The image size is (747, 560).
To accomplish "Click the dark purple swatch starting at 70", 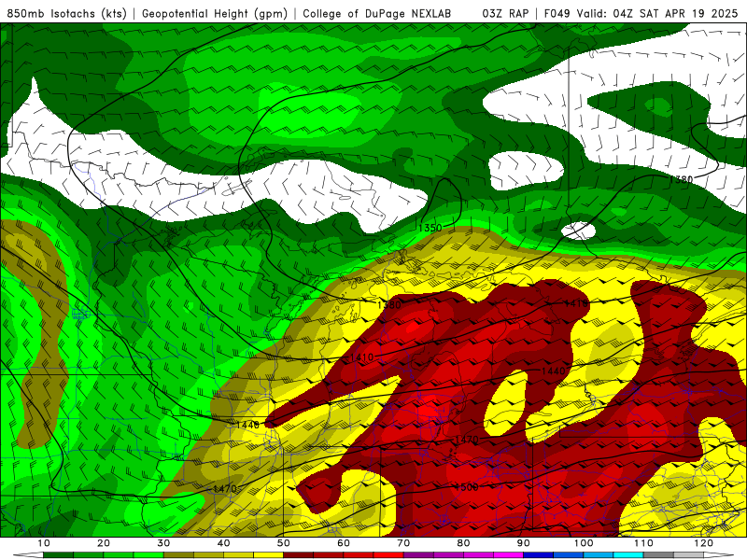I will pos(418,555).
